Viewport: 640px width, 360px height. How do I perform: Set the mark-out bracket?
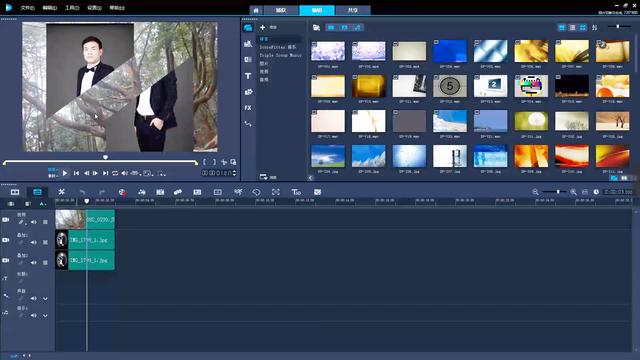pos(214,162)
